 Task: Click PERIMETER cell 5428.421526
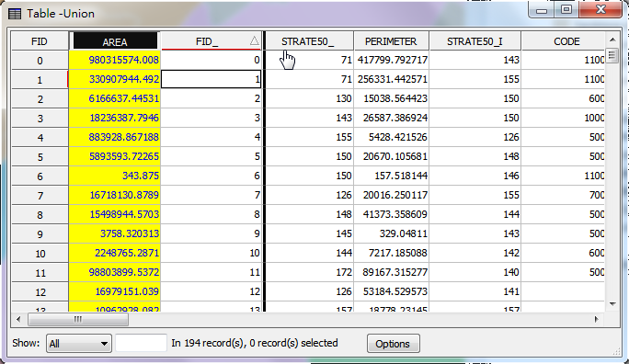pyautogui.click(x=392, y=137)
